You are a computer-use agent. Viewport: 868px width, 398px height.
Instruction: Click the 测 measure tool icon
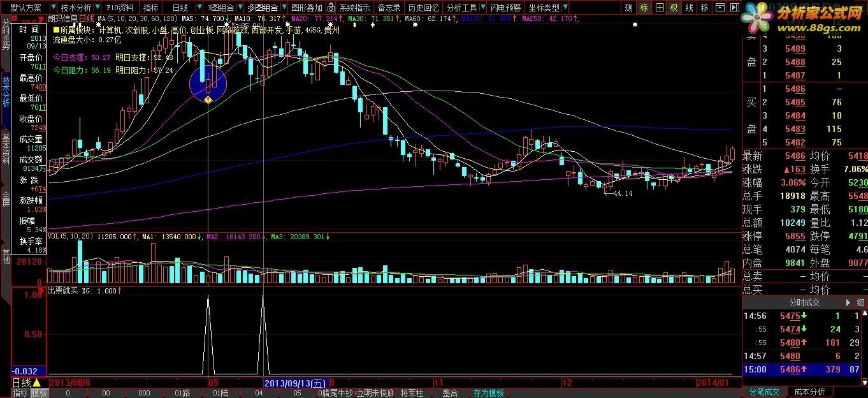click(628, 8)
